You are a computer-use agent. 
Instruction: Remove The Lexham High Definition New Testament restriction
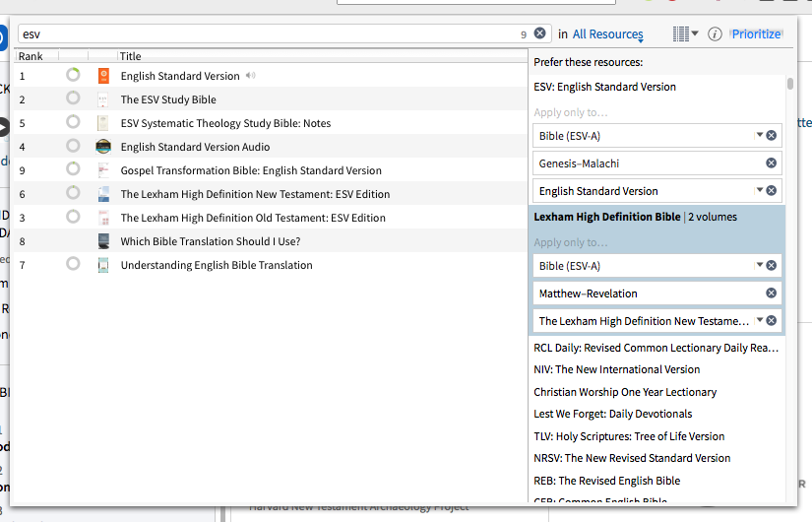coord(771,320)
